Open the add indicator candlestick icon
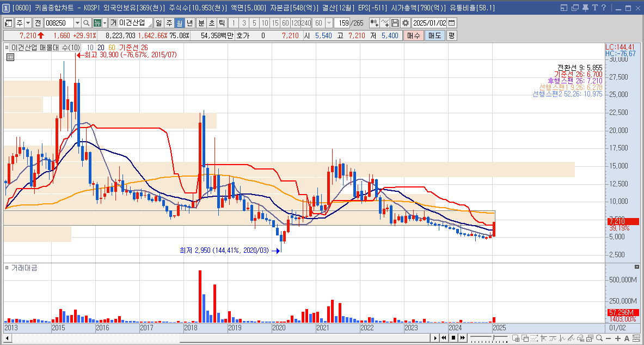The height and width of the screenshot is (345, 644). click(x=374, y=23)
